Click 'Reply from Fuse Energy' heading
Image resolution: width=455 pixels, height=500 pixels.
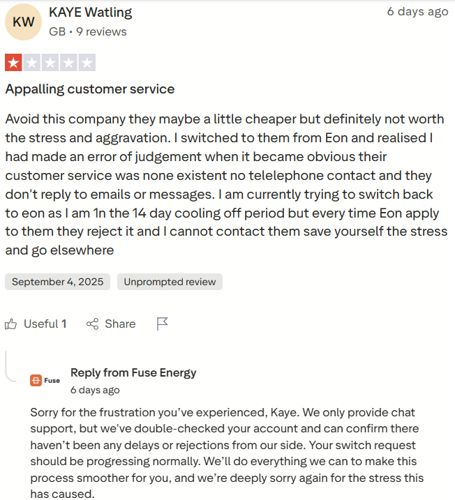[133, 373]
